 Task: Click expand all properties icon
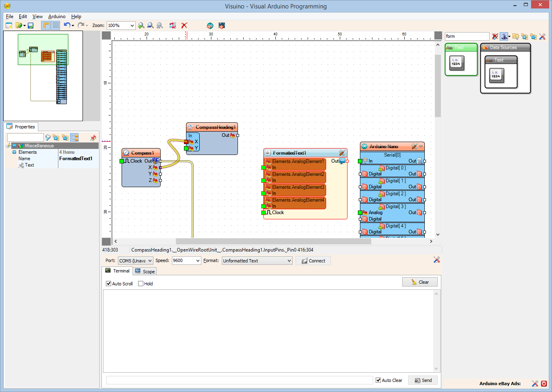coord(56,138)
